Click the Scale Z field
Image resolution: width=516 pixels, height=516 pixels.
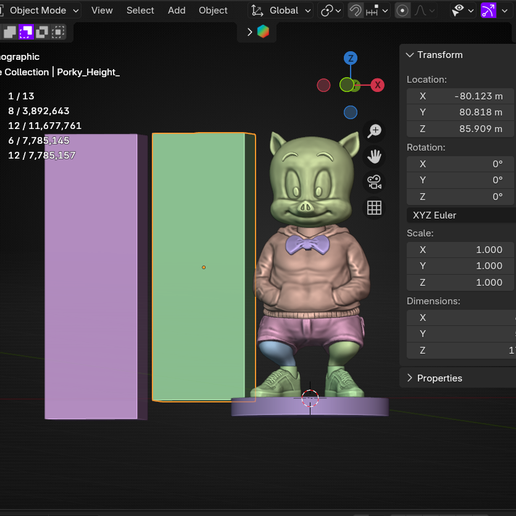(x=460, y=282)
